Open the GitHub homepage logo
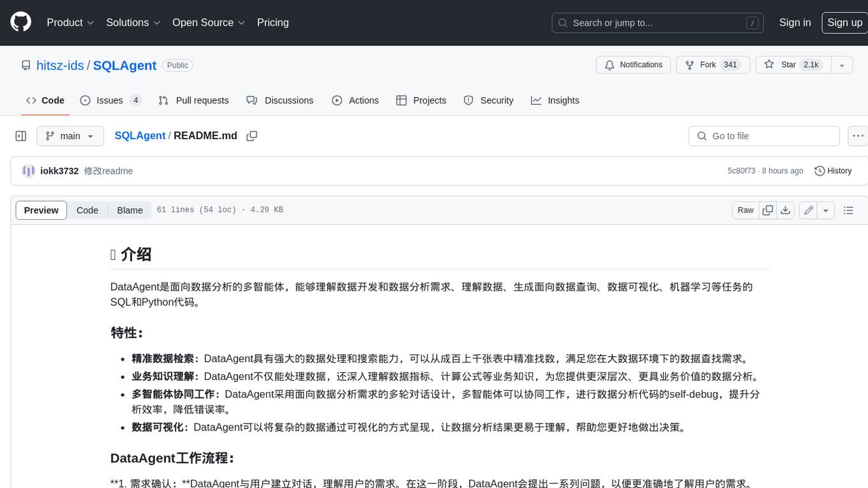The width and height of the screenshot is (868, 488). coord(20,22)
